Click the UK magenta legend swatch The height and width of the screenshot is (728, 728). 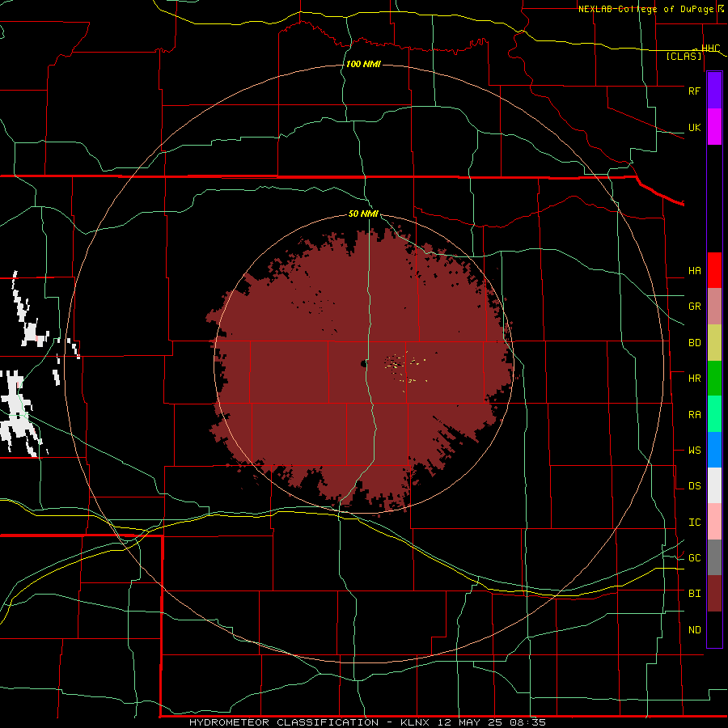(x=714, y=127)
